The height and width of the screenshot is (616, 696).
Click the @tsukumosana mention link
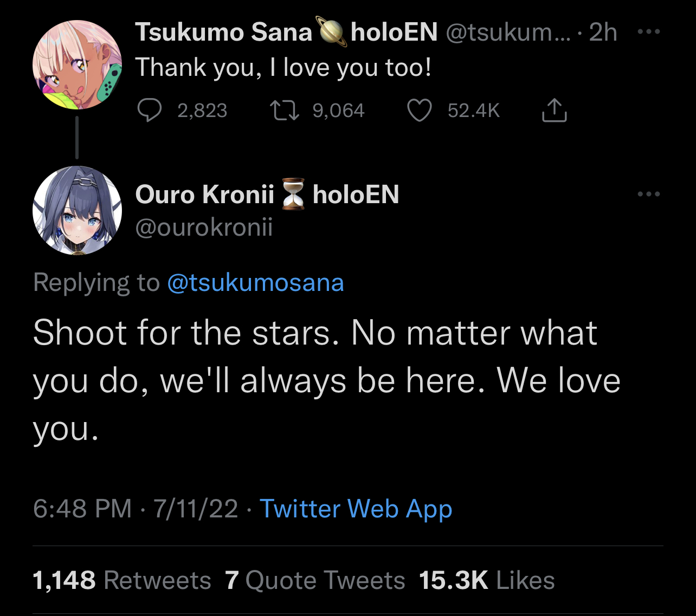tap(256, 283)
